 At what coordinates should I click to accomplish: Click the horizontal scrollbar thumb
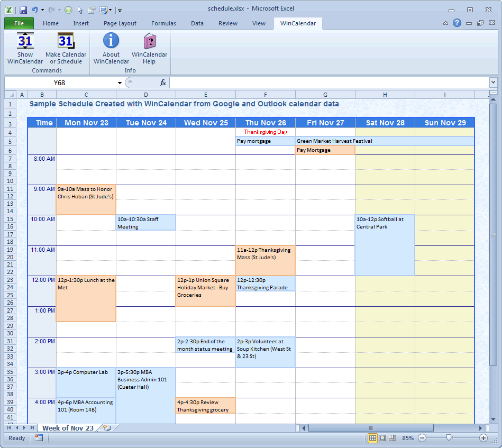(371, 428)
